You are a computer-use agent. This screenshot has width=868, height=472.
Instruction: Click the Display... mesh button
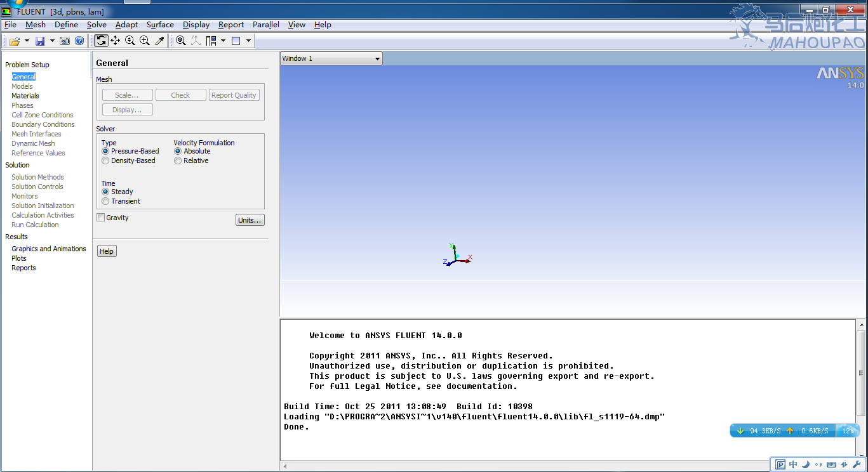pos(128,110)
